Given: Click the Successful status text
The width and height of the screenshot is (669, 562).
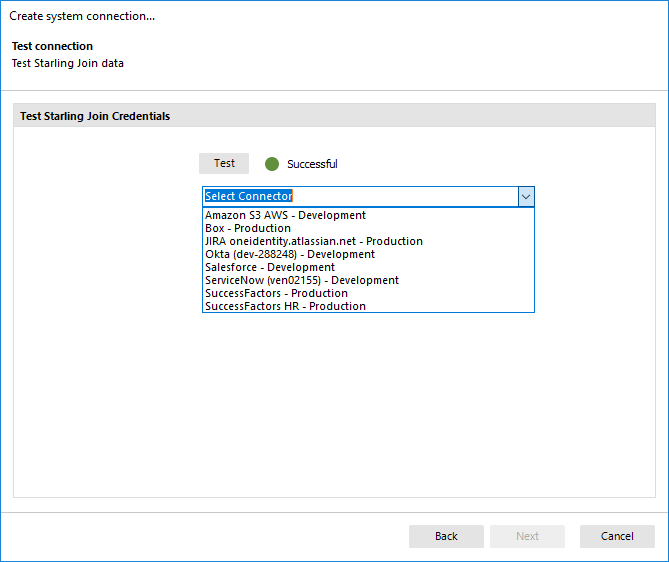Looking at the screenshot, I should click(312, 164).
